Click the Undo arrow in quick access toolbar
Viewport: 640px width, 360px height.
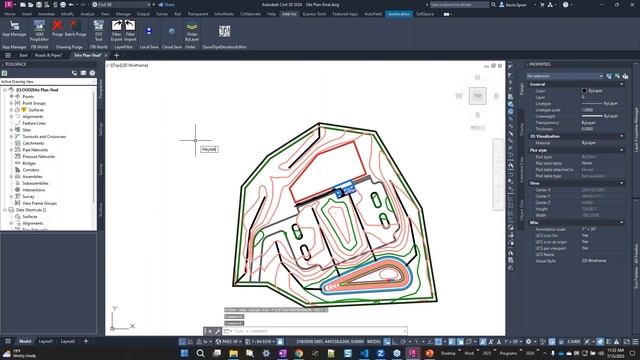click(x=71, y=4)
